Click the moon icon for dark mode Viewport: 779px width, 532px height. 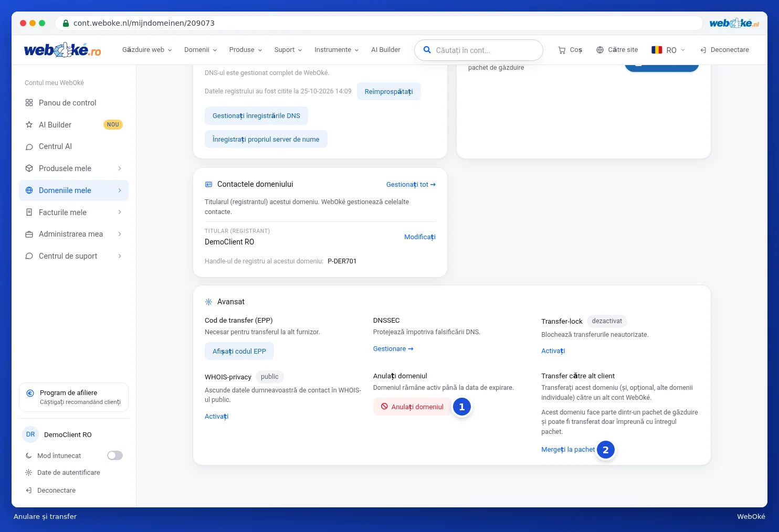click(x=29, y=456)
